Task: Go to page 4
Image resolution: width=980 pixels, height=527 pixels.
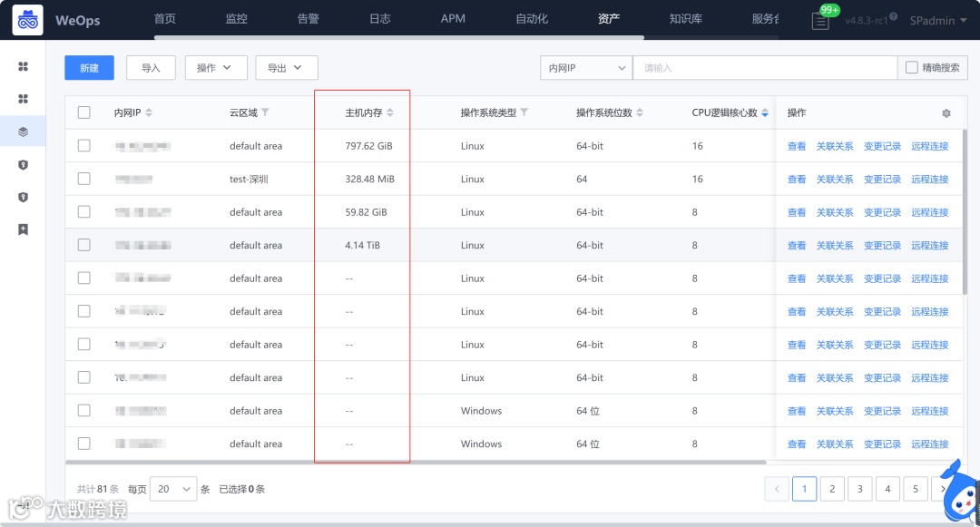Action: coord(887,489)
